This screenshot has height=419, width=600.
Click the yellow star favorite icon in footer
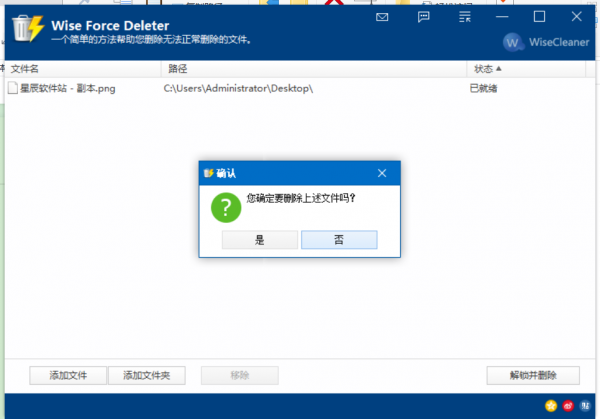coord(551,406)
